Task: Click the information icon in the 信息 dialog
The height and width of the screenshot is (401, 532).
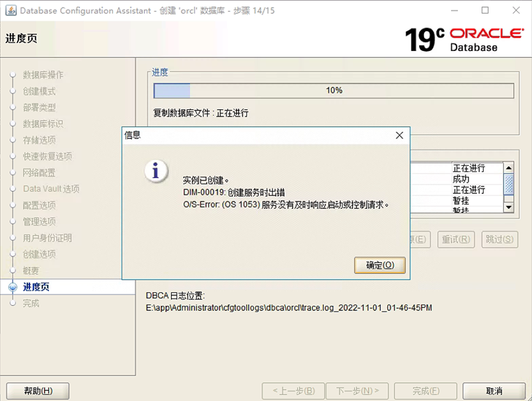Action: pos(155,171)
